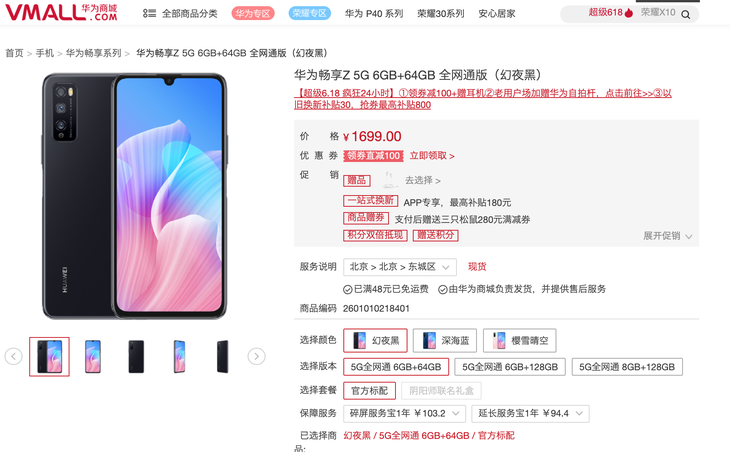Claim the coupon via 立即领取
The width and height of the screenshot is (730, 452).
(x=432, y=156)
